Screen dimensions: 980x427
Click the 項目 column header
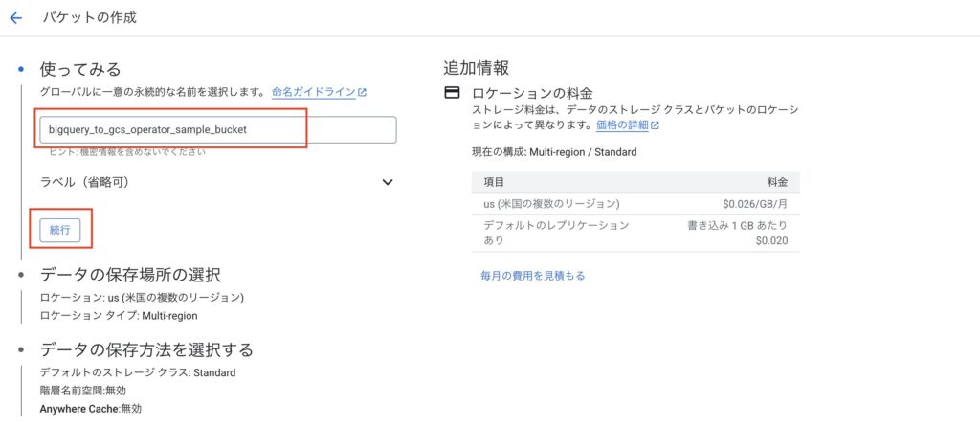tap(495, 182)
